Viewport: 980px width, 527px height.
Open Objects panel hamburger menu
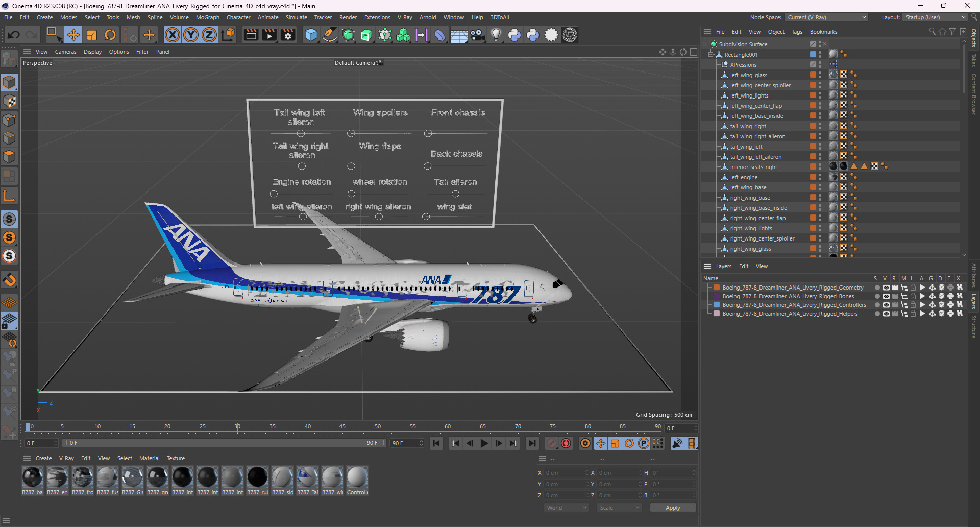707,32
